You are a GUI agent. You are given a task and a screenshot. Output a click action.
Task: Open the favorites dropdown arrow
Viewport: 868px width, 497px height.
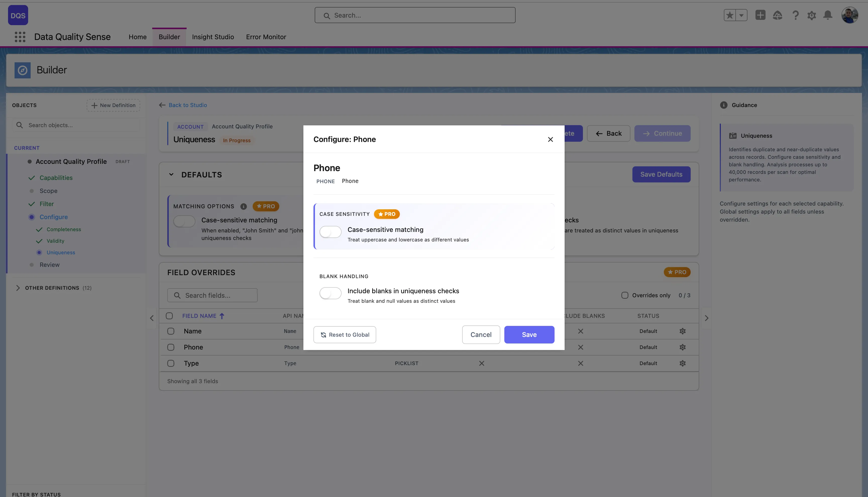(741, 15)
